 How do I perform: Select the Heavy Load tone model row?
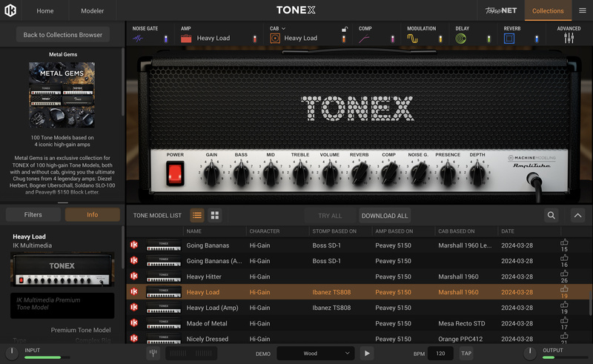pyautogui.click(x=357, y=292)
